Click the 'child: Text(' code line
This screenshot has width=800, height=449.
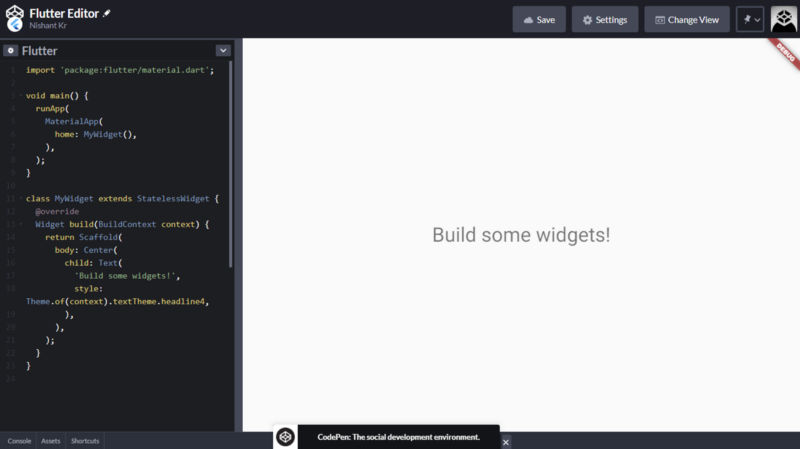[93, 263]
